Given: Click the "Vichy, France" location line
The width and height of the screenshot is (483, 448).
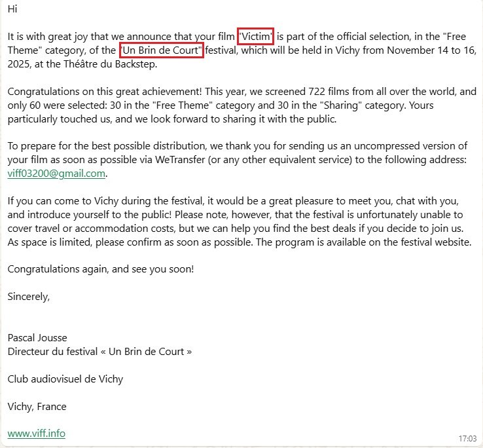Looking at the screenshot, I should pos(37,406).
